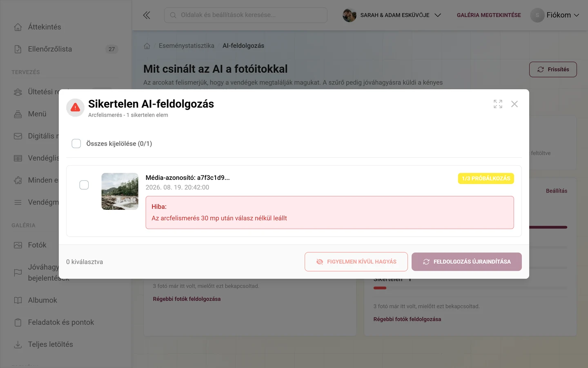Click the puzzle icon beside Minden
The image size is (588, 368).
[x=18, y=180]
